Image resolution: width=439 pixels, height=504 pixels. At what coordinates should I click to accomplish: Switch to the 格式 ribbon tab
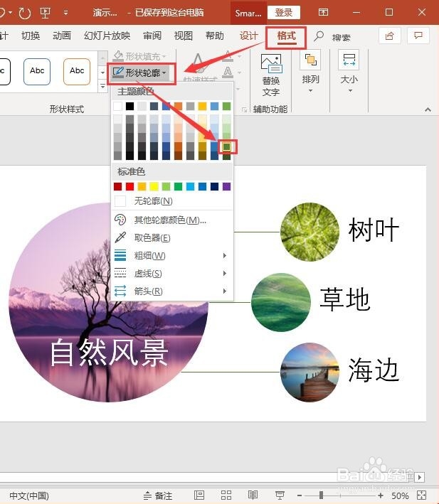286,36
